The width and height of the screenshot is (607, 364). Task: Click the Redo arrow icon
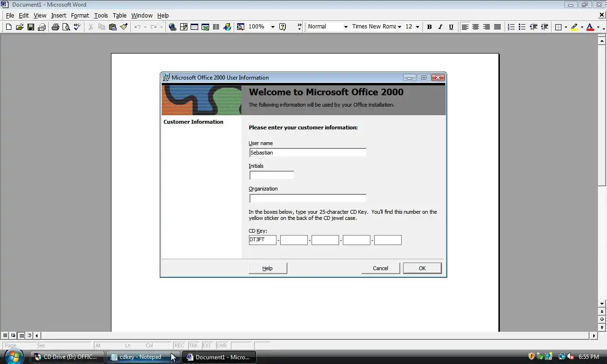154,27
